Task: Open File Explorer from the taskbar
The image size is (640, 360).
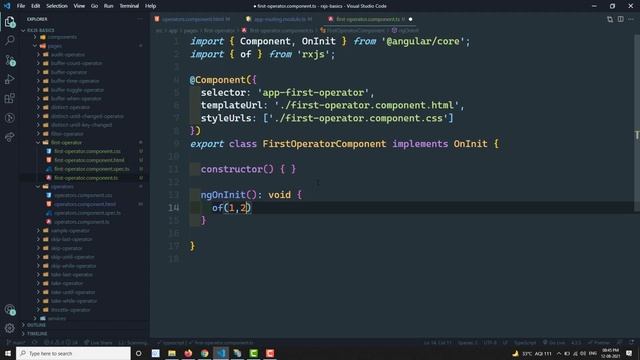Action: point(172,353)
